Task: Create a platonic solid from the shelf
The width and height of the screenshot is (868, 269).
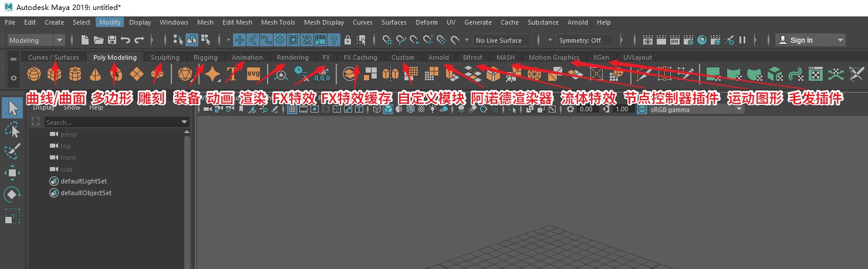Action: coord(185,74)
